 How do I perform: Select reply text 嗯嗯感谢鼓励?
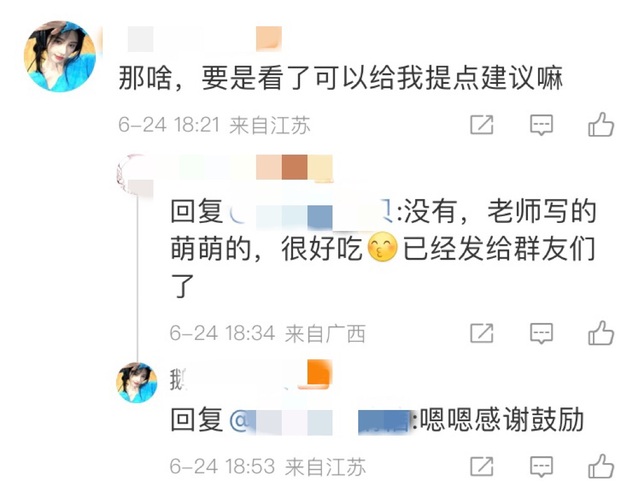[x=502, y=420]
